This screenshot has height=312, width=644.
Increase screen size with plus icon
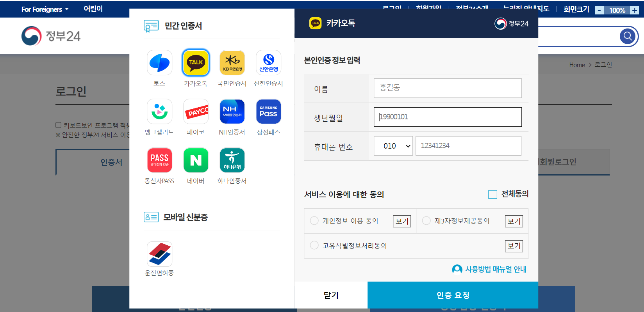tap(634, 11)
